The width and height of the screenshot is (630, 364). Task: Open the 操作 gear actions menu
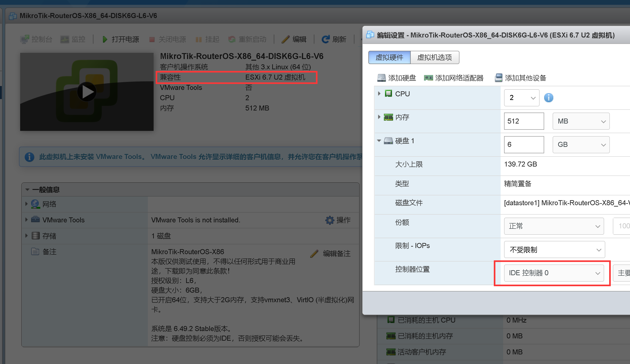[x=338, y=220]
